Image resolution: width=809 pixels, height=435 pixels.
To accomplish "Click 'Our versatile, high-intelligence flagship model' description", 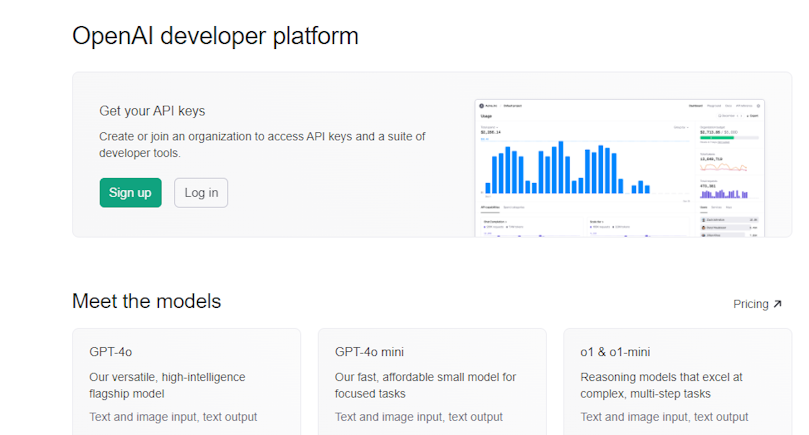I will [x=167, y=385].
